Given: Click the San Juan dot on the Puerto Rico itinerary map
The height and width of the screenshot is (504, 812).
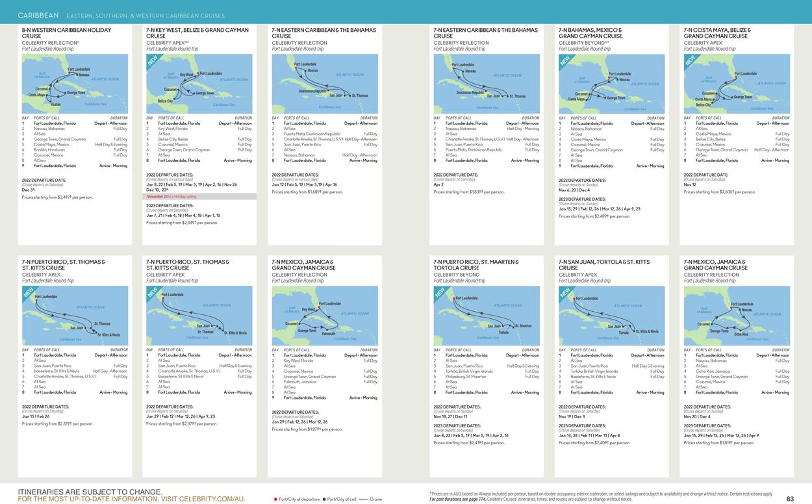Looking at the screenshot, I should [85, 327].
